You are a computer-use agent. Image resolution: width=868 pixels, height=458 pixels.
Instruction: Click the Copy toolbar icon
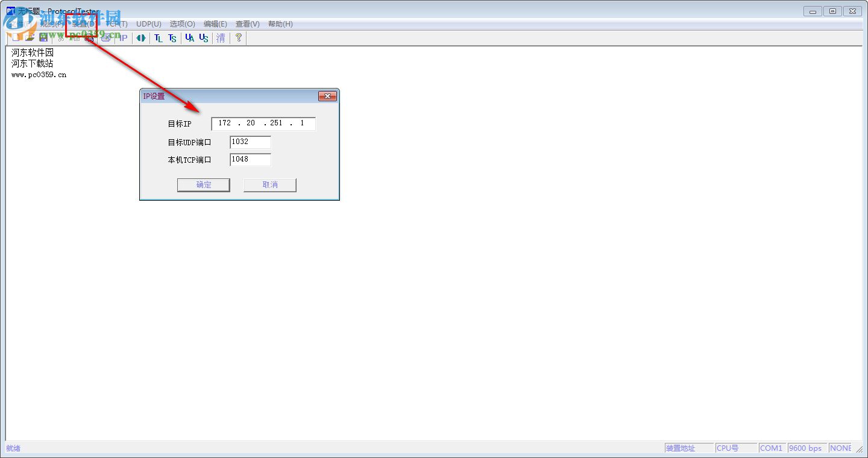75,37
